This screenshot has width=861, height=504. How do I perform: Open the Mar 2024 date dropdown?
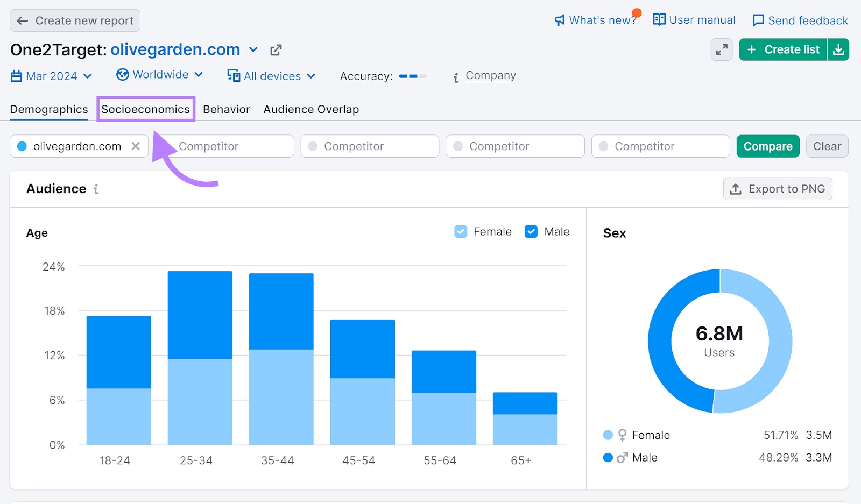tap(52, 76)
